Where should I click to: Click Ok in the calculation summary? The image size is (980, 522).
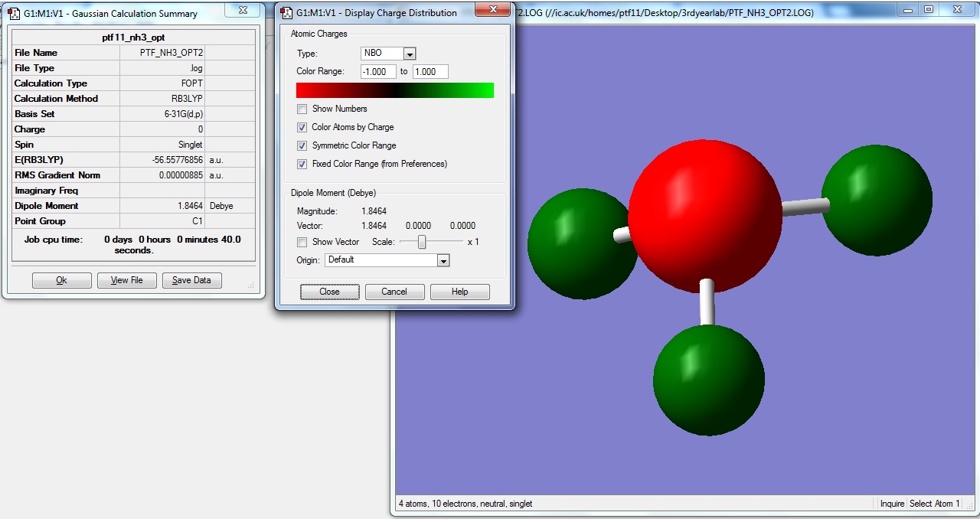click(62, 280)
